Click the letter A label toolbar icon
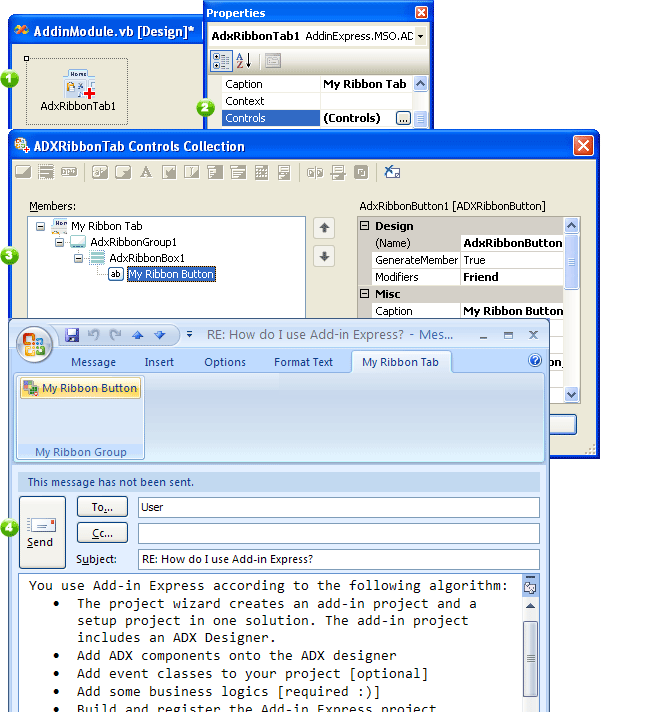 146,172
